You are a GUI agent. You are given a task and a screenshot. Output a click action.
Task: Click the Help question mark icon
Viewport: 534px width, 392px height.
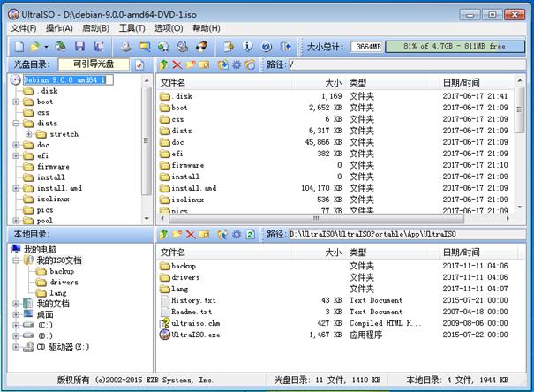coord(267,47)
